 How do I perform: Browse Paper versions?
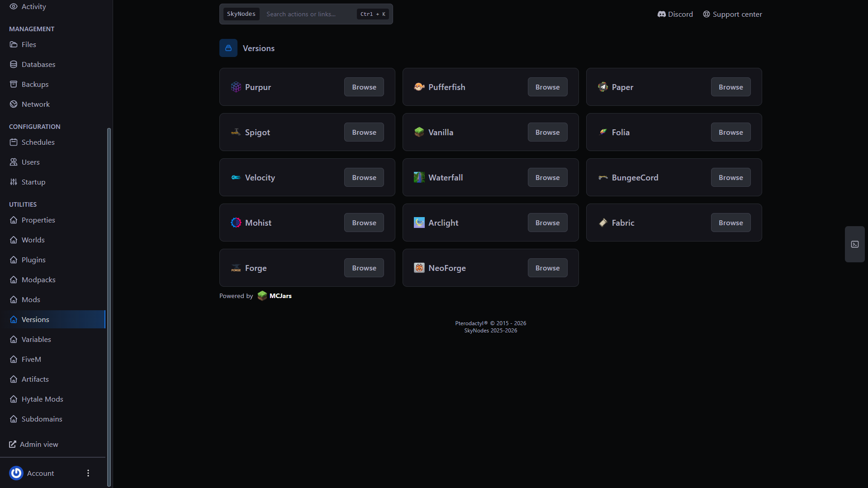coord(731,87)
